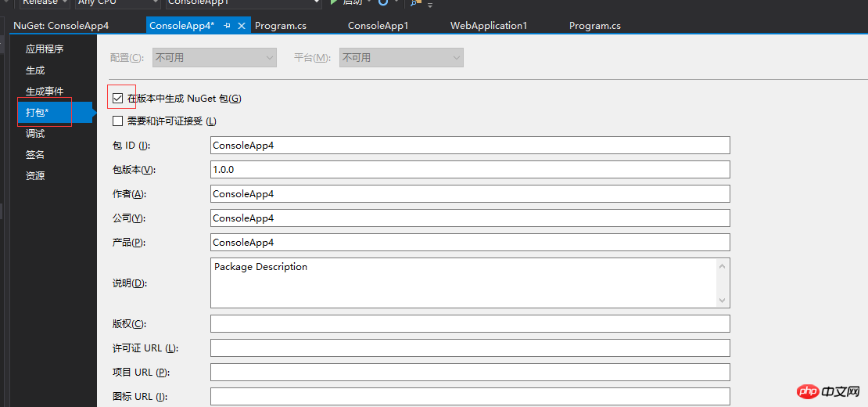This screenshot has height=407, width=868.
Task: Click the package version field 1.0.0
Action: (470, 169)
